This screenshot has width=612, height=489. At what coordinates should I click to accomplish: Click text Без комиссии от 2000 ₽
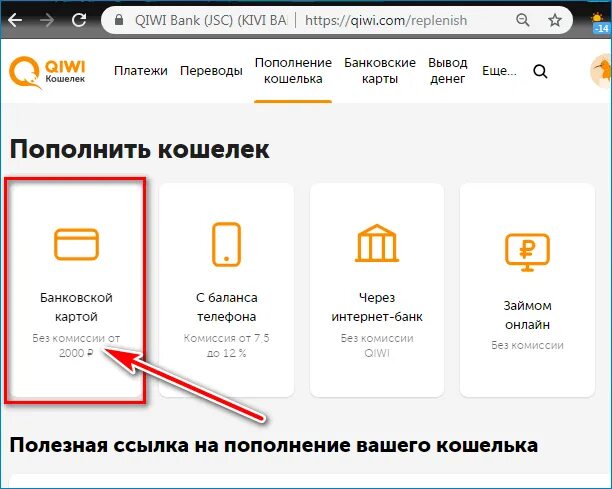click(x=76, y=345)
